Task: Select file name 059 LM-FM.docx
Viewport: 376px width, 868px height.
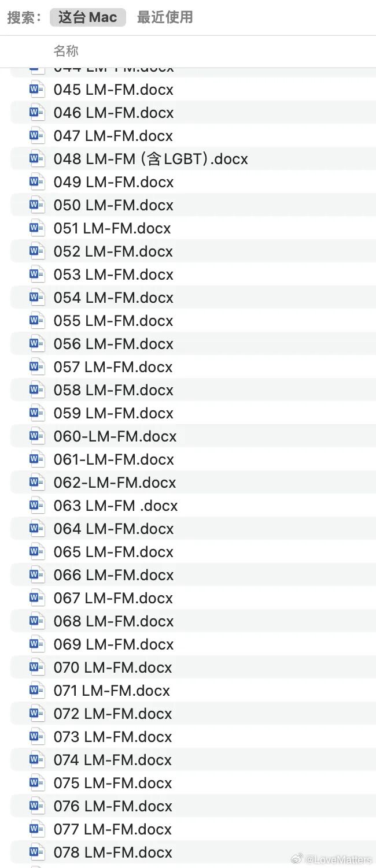Action: 113,413
